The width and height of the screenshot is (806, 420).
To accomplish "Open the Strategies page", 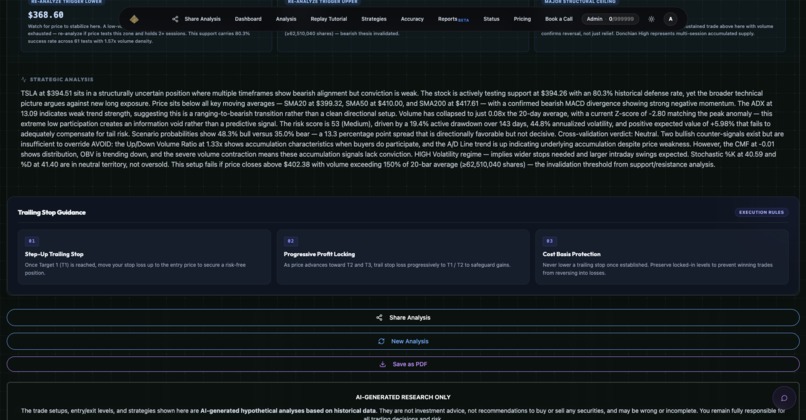I will click(374, 19).
